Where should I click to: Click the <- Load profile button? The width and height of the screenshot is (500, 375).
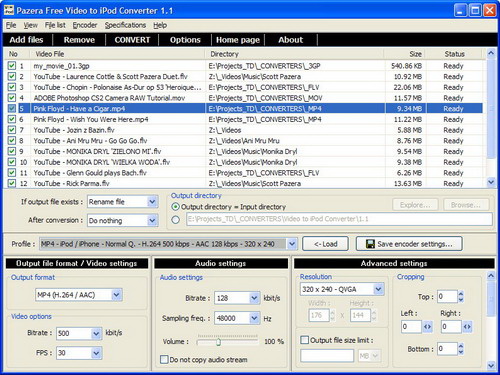(325, 244)
